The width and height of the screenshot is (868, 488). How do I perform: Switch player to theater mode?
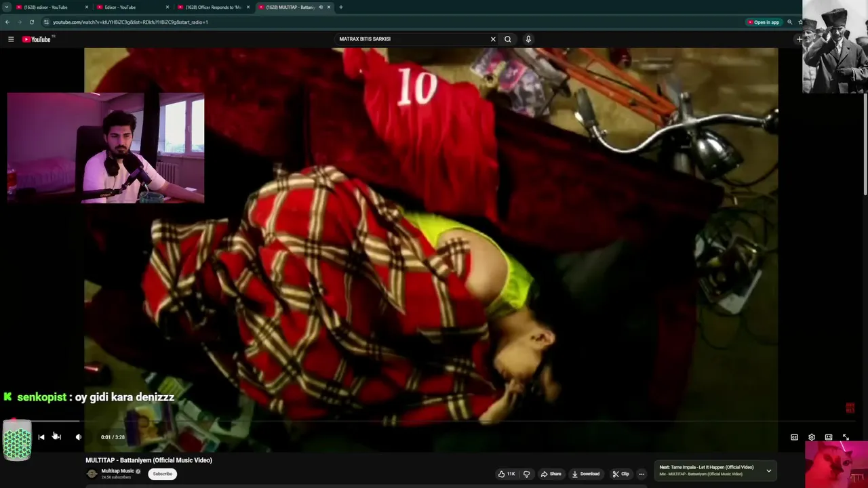point(829,437)
